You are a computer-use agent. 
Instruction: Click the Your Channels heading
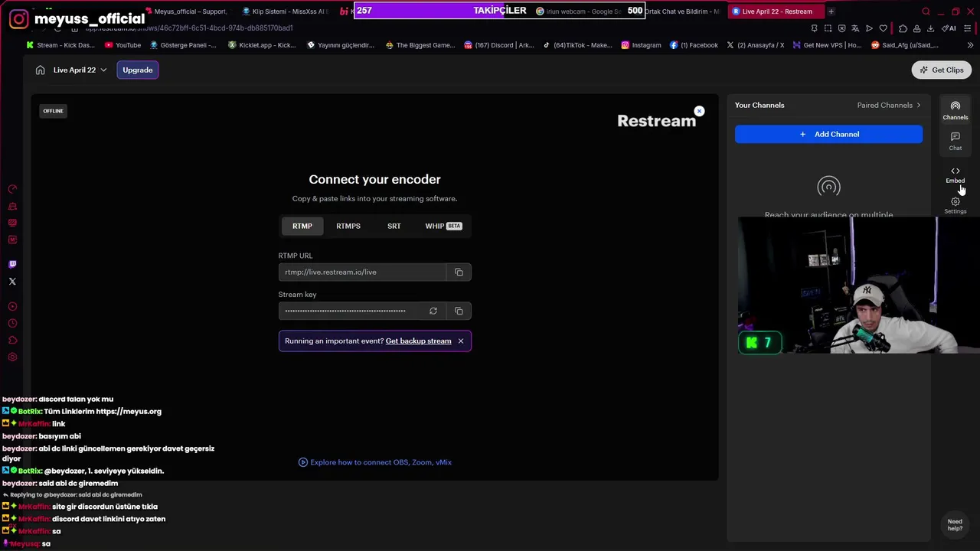tap(759, 105)
